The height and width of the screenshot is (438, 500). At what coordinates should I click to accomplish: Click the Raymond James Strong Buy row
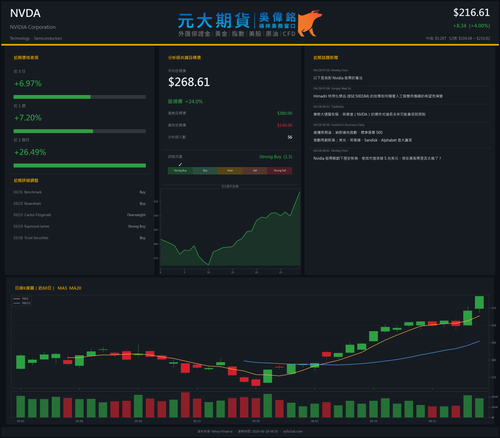(x=80, y=226)
